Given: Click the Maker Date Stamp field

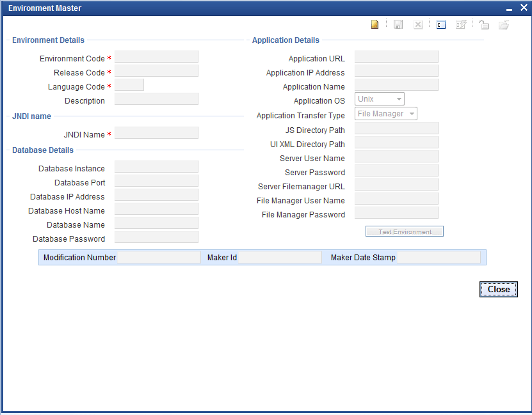Looking at the screenshot, I should pyautogui.click(x=439, y=258).
